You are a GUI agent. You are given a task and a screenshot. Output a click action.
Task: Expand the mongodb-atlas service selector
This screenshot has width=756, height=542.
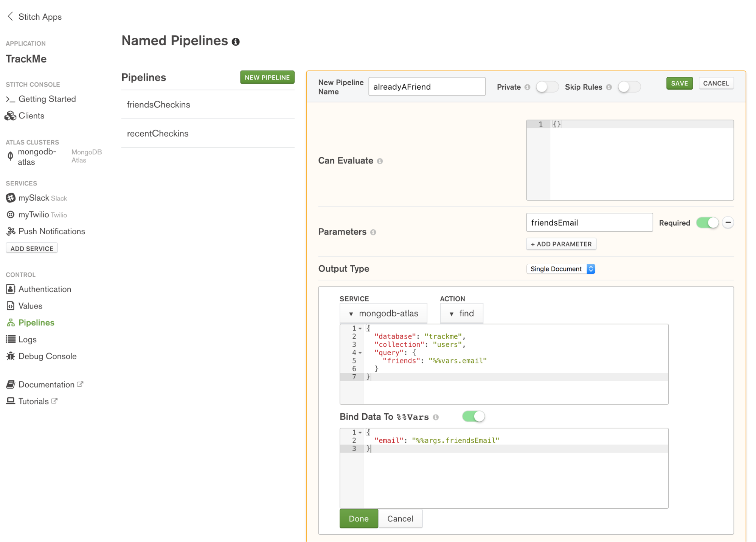point(383,313)
